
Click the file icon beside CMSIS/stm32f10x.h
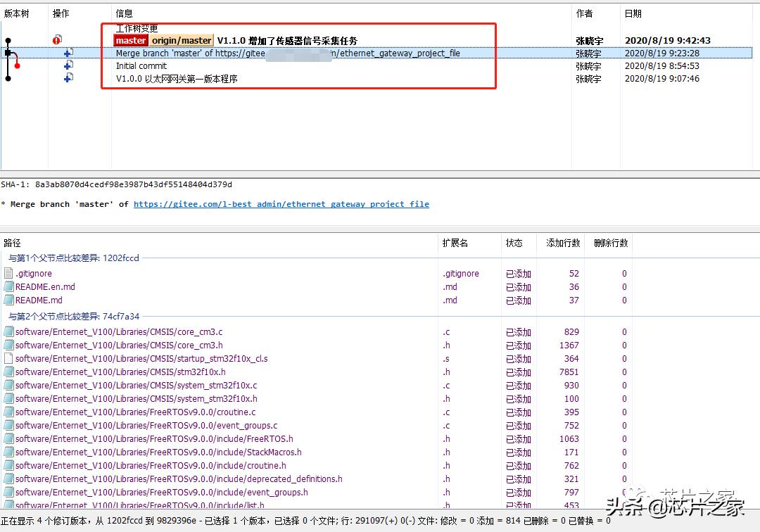coord(8,372)
